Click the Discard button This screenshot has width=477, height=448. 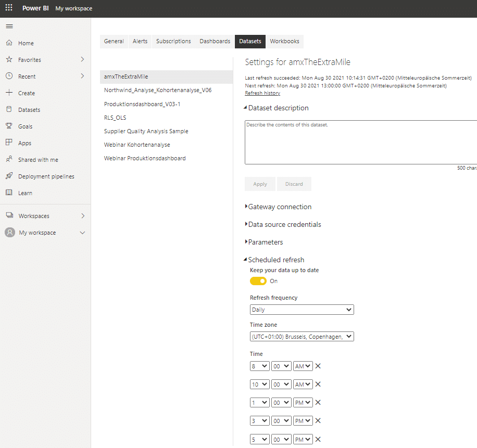click(x=294, y=184)
